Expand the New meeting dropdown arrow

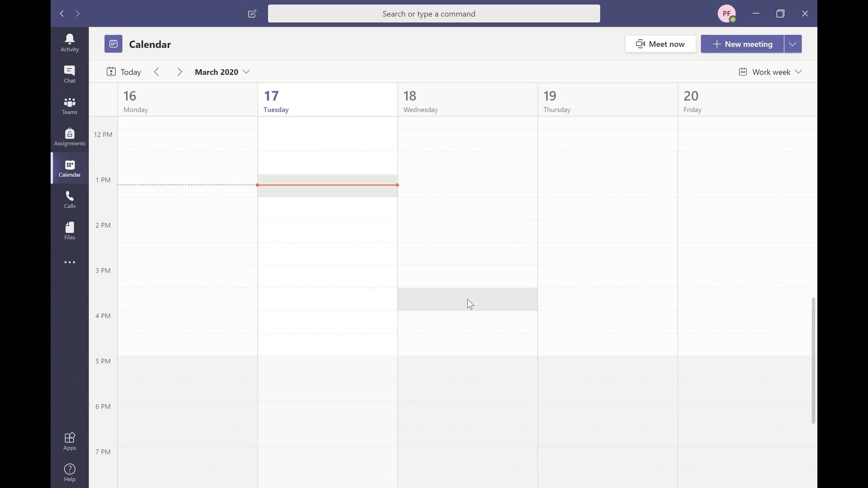[x=793, y=44]
